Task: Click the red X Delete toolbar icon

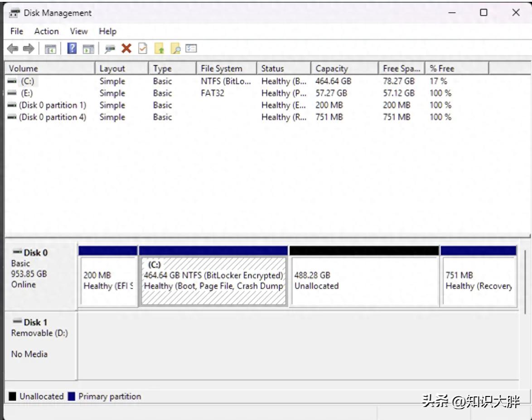Action: (126, 49)
